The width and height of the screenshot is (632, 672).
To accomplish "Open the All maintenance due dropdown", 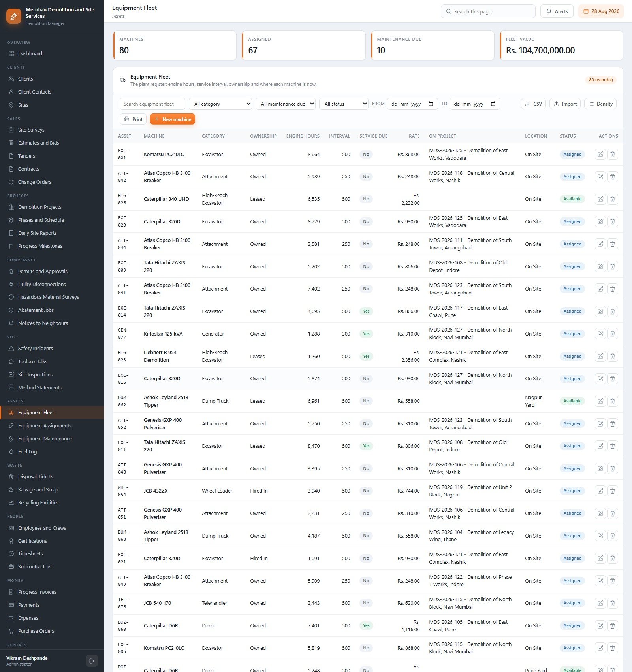I will (x=286, y=104).
